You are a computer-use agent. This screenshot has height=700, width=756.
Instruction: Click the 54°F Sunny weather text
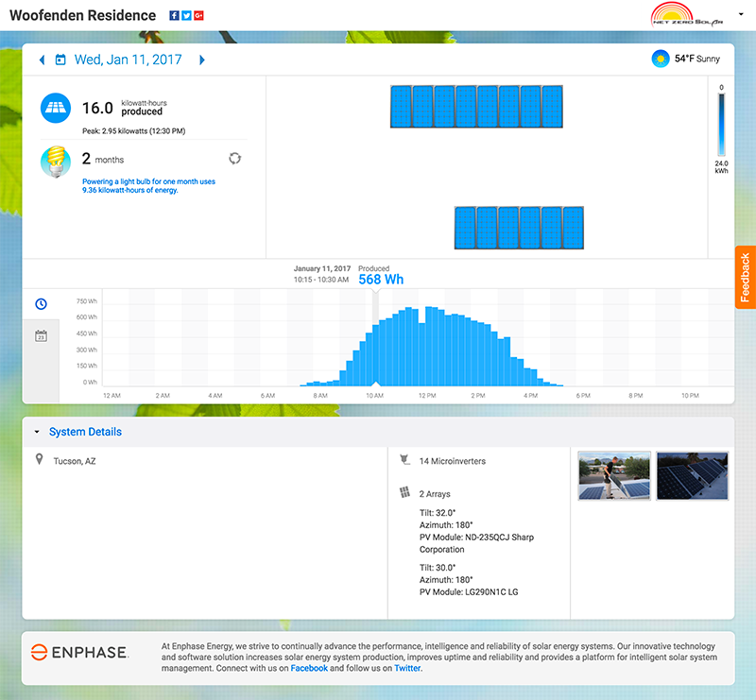[x=697, y=59]
